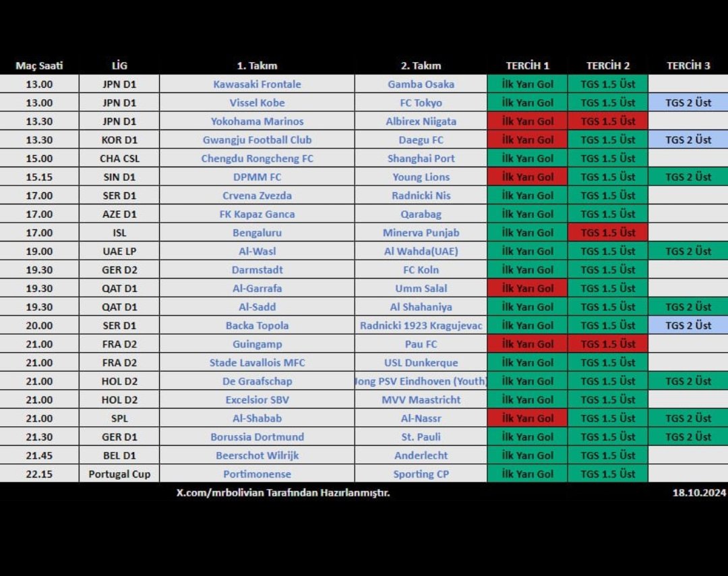Screen dimensions: 728x576
Task: Select the Al-Sadd cell
Action: point(257,307)
